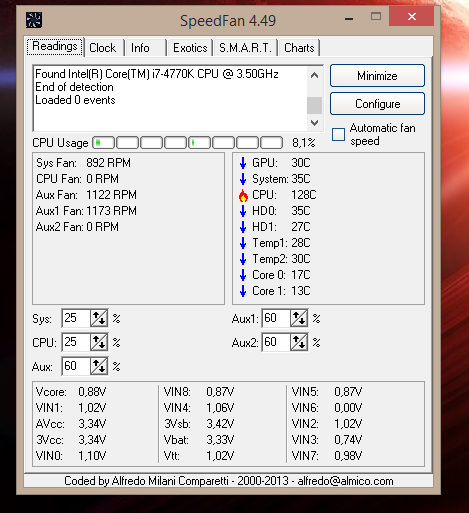Click the 3Vsb 3,42V voltage reading
The width and height of the screenshot is (469, 513).
[x=199, y=424]
